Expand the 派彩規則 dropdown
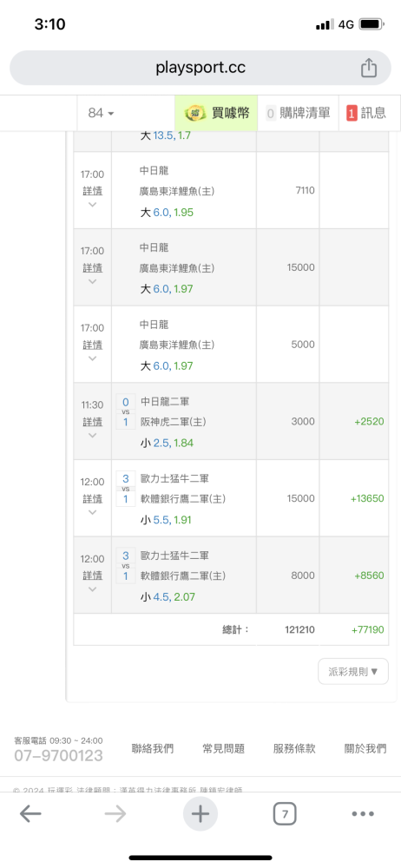 [x=353, y=672]
